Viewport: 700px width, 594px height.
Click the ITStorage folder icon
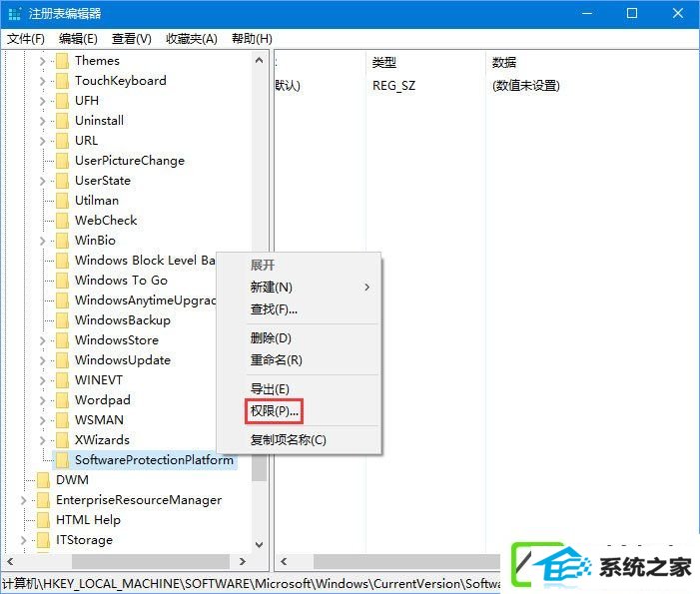43,540
